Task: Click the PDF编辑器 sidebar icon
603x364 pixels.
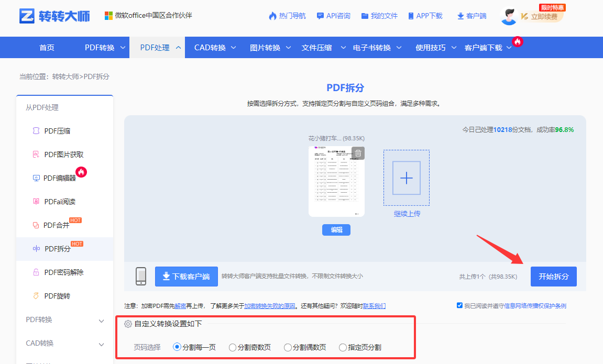Action: [x=36, y=178]
